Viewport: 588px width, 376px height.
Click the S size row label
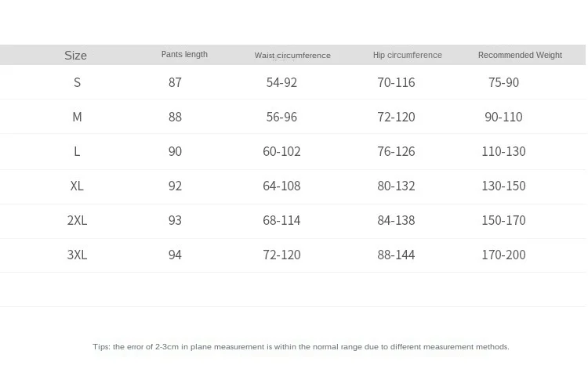77,82
